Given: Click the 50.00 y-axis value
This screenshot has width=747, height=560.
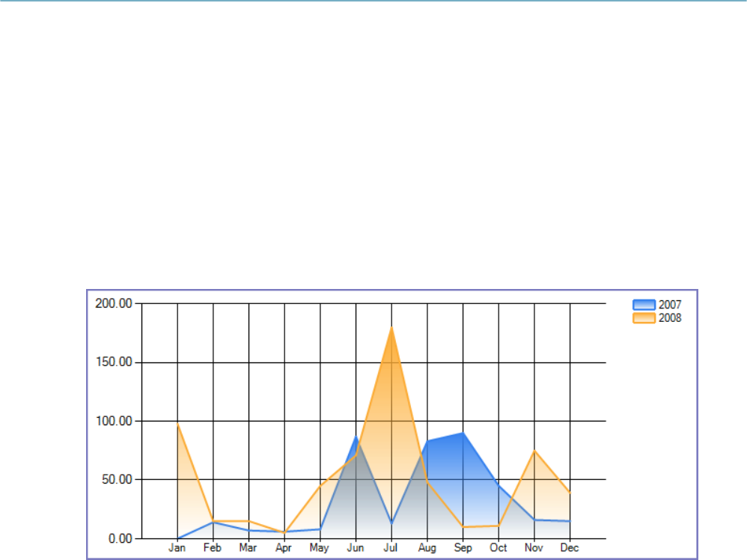Looking at the screenshot, I should coord(117,479).
